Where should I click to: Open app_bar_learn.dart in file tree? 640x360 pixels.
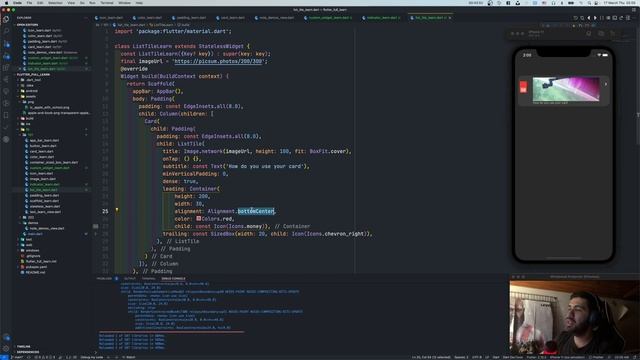tap(44, 140)
